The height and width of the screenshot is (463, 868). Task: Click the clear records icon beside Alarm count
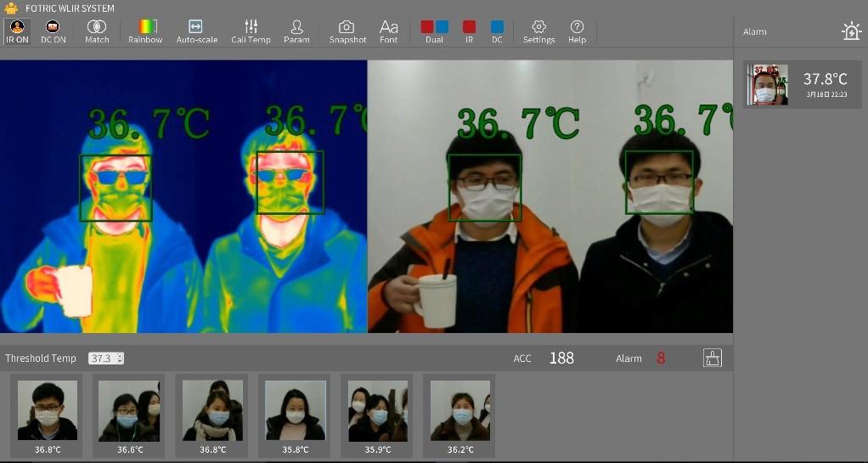click(x=712, y=359)
